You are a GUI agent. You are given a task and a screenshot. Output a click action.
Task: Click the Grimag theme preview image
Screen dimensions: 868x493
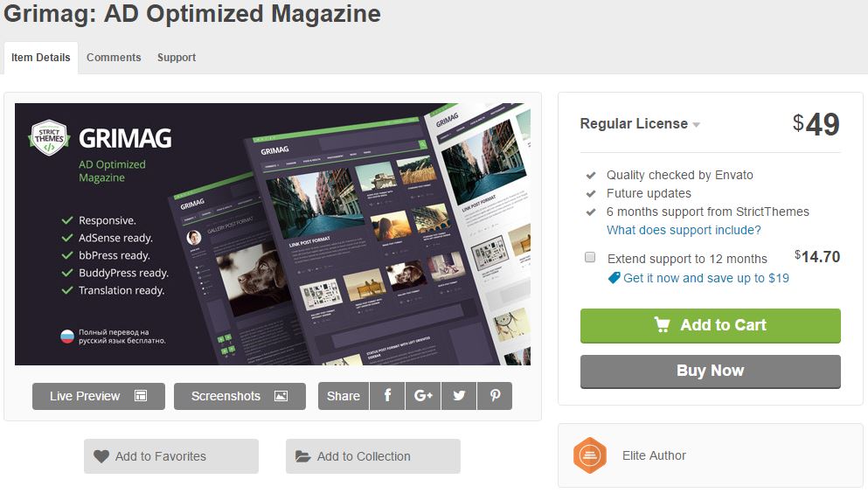pos(273,234)
